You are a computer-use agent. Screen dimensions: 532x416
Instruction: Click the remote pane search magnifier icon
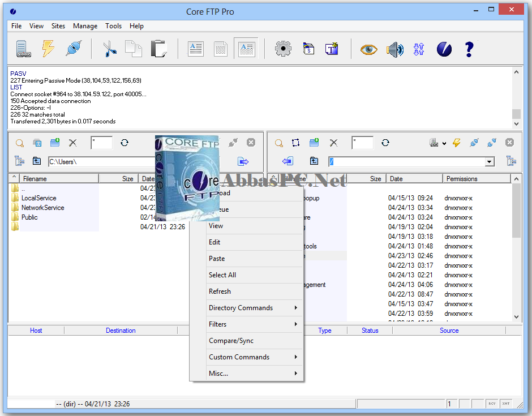[279, 143]
